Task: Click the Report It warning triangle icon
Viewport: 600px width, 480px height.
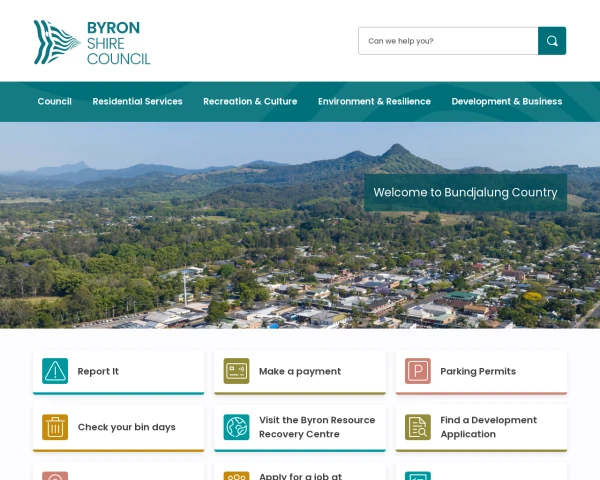Action: pyautogui.click(x=55, y=371)
